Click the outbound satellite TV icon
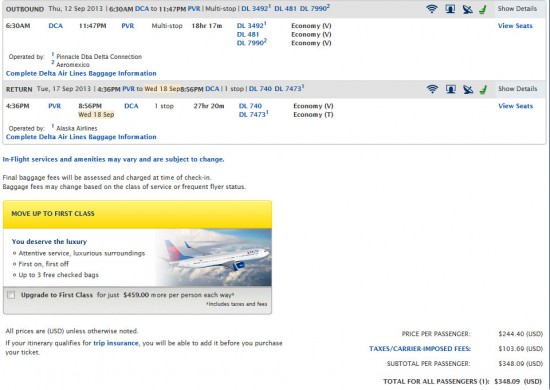This screenshot has height=390, width=550. (x=467, y=9)
